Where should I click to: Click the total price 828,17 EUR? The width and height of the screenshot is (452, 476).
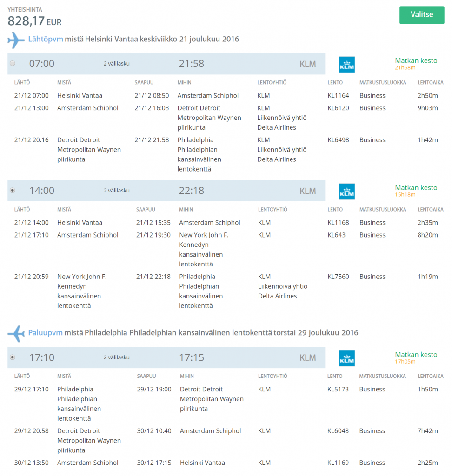point(34,21)
